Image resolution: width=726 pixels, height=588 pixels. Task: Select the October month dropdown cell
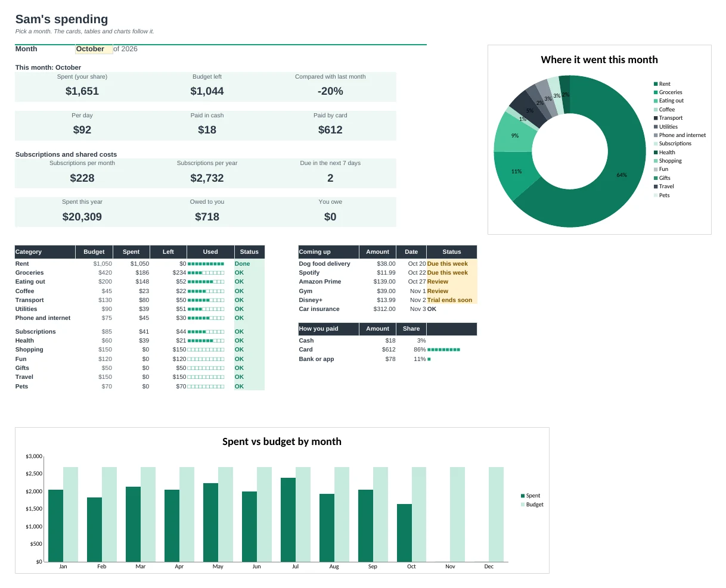coord(94,49)
